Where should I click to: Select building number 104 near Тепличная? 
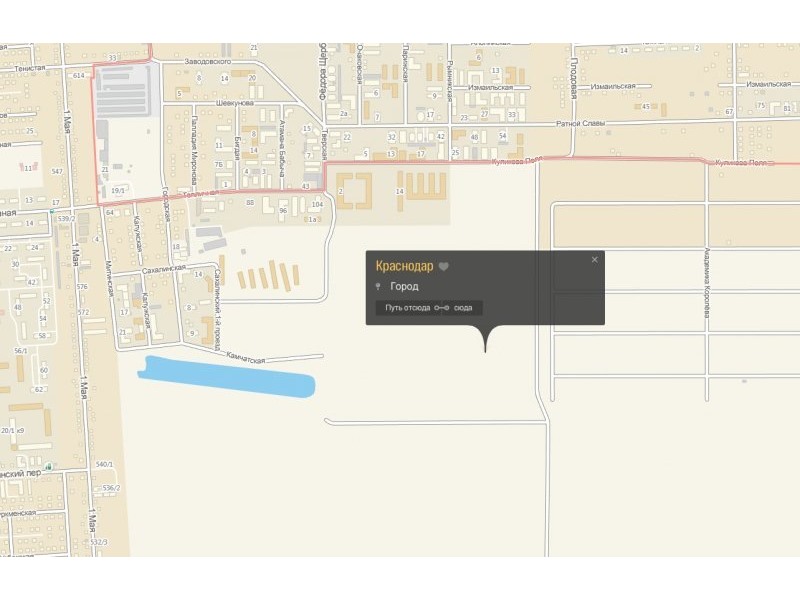pyautogui.click(x=317, y=205)
